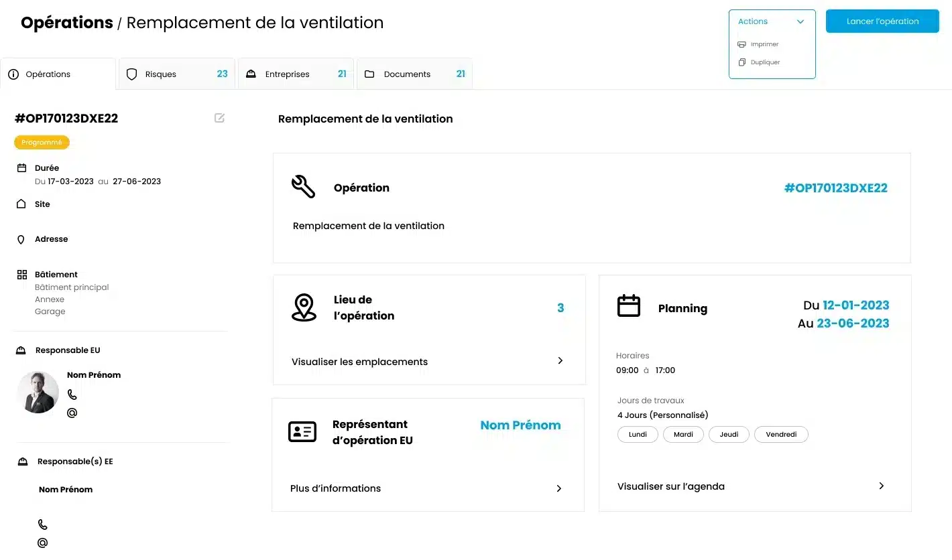Switch to the Risques tab

tap(177, 74)
